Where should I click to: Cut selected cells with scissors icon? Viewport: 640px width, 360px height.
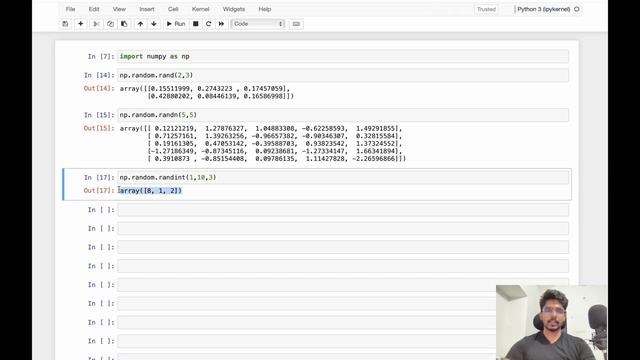click(x=96, y=24)
